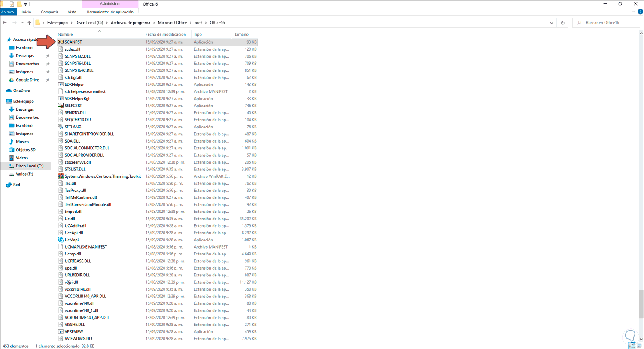Viewport: 644px width, 349px height.
Task: Click the Forward navigation arrow
Action: [x=14, y=23]
